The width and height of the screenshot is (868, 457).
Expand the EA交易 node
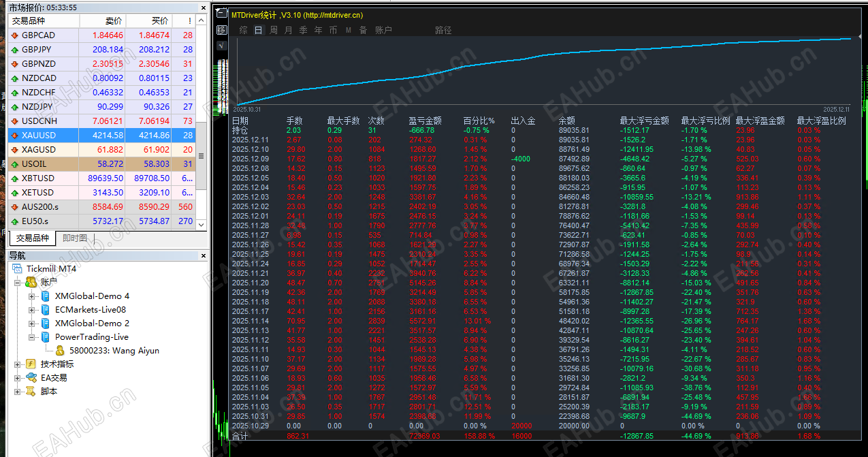pyautogui.click(x=18, y=378)
